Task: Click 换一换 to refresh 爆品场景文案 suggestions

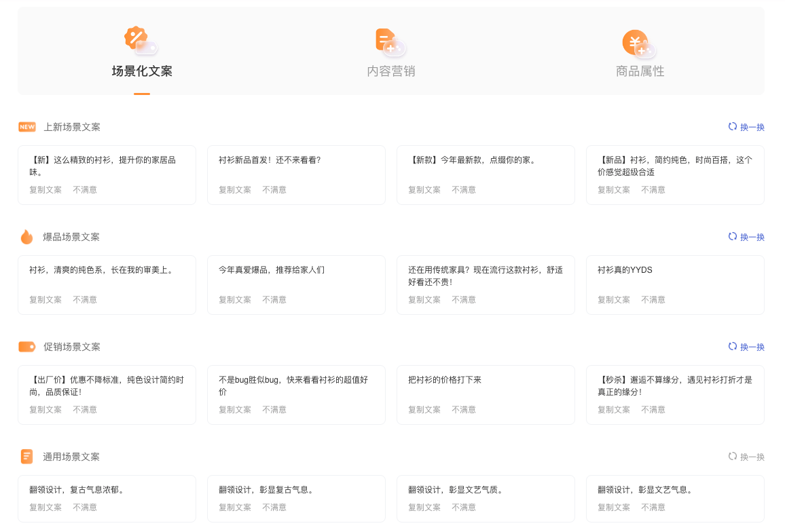Action: [752, 237]
